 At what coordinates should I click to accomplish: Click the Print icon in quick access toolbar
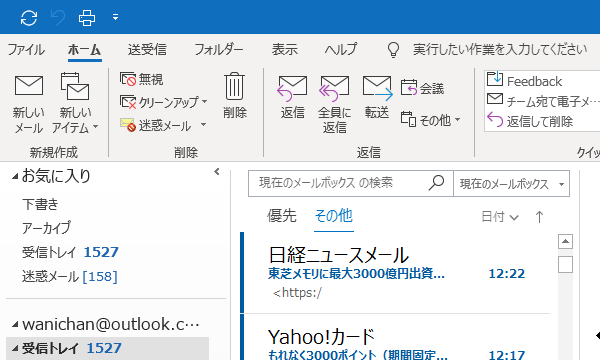point(87,18)
